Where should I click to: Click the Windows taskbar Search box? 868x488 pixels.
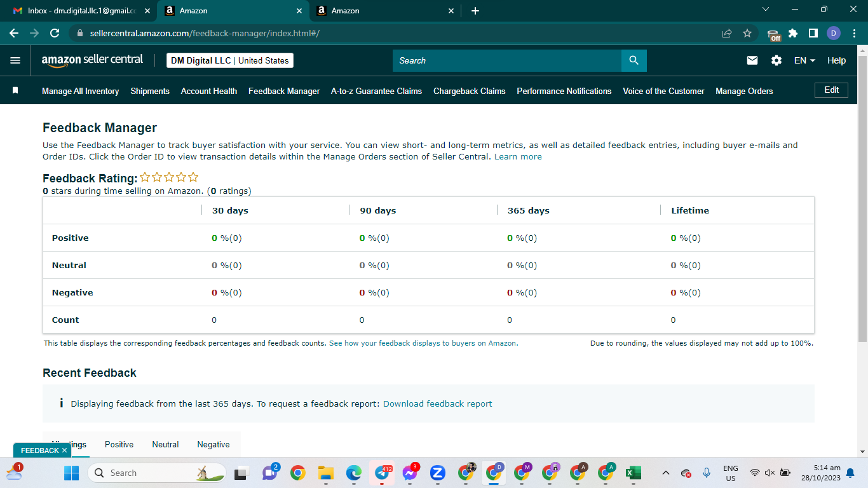pos(158,473)
